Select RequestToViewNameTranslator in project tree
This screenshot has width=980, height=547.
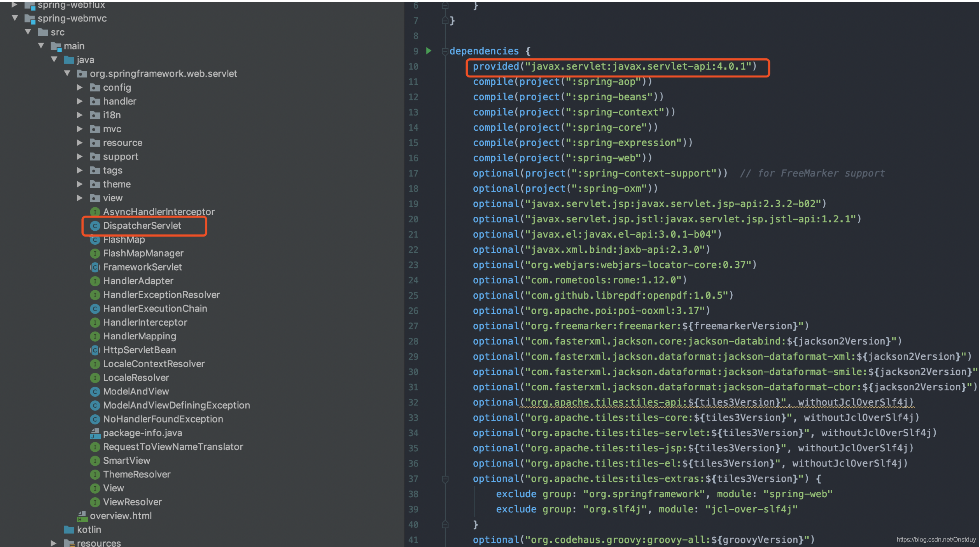tap(173, 447)
